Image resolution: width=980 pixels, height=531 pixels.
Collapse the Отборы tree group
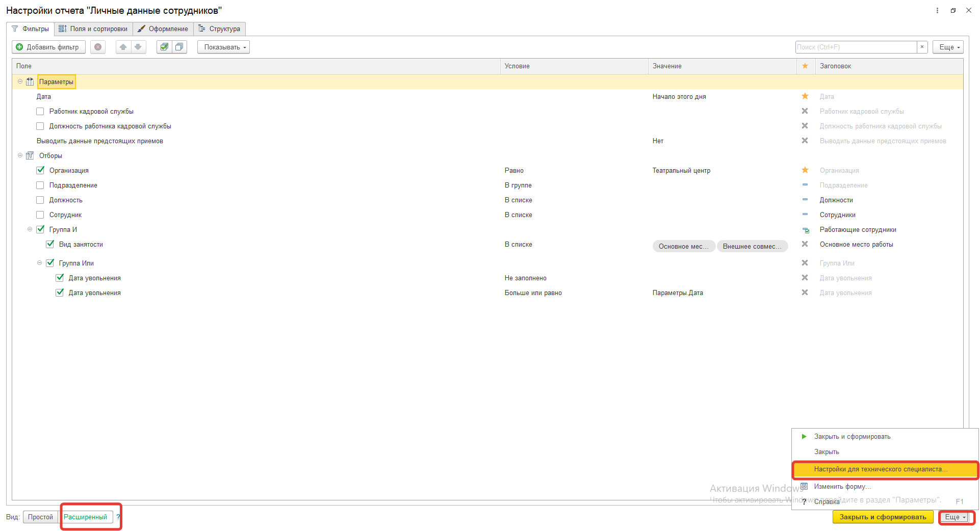coord(20,155)
